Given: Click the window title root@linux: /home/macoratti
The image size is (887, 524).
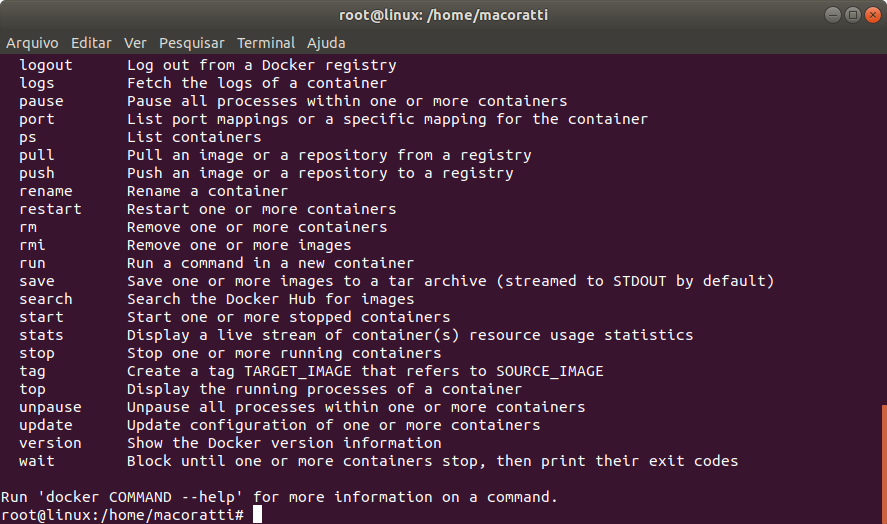Looking at the screenshot, I should (x=444, y=15).
